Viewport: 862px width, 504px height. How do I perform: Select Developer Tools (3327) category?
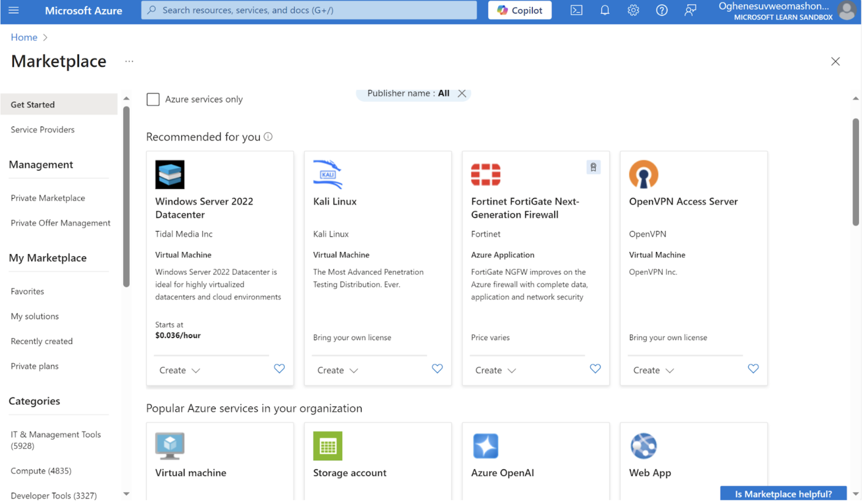pyautogui.click(x=53, y=496)
